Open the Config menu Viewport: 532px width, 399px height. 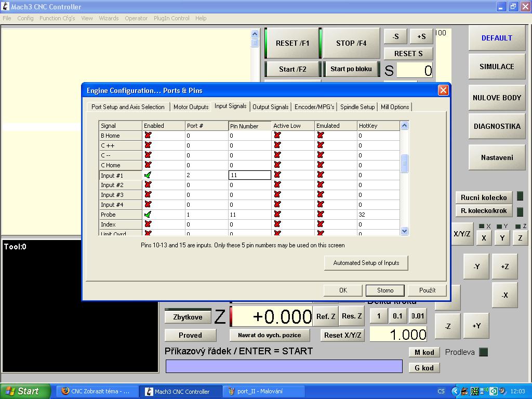pos(25,18)
